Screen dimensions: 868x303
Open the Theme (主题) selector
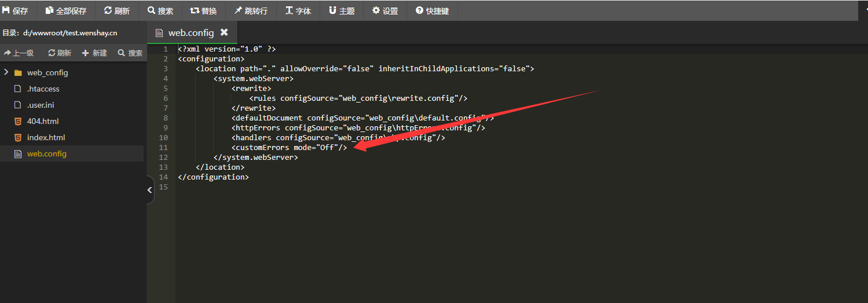[x=342, y=11]
